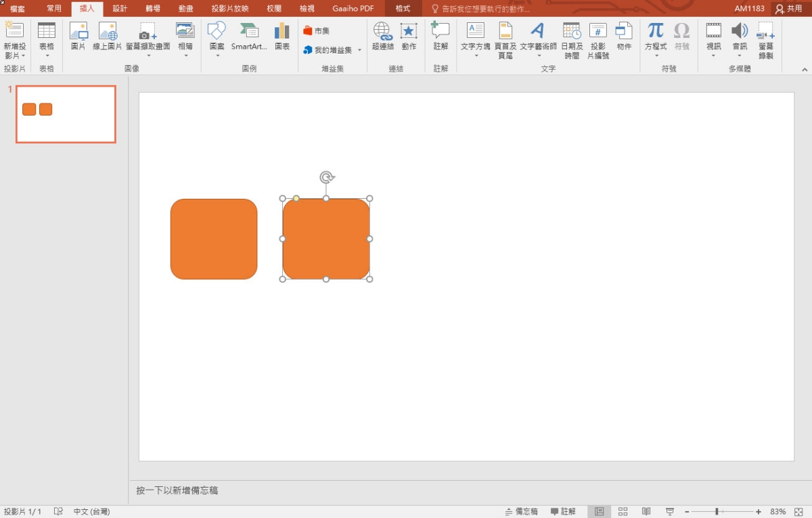
Task: Open 頁首及頁尾 header and footer
Action: point(505,39)
